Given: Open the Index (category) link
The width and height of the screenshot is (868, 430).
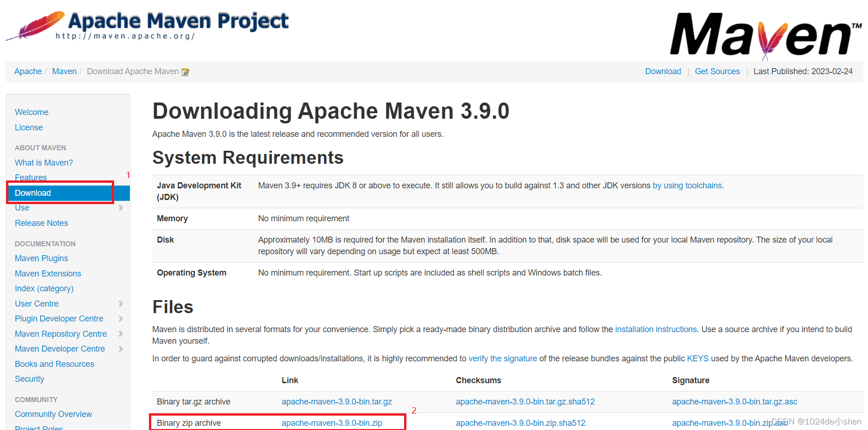Looking at the screenshot, I should pyautogui.click(x=44, y=289).
